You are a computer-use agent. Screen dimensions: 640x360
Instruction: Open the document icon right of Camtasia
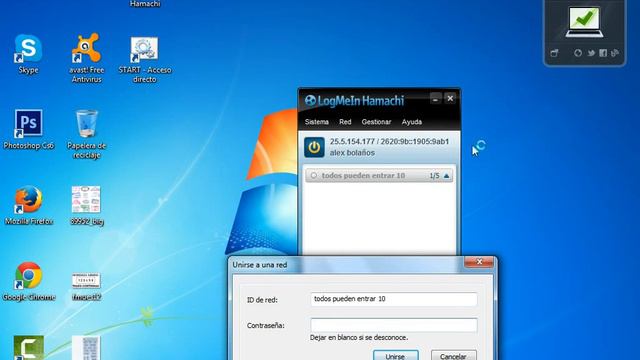point(86,348)
